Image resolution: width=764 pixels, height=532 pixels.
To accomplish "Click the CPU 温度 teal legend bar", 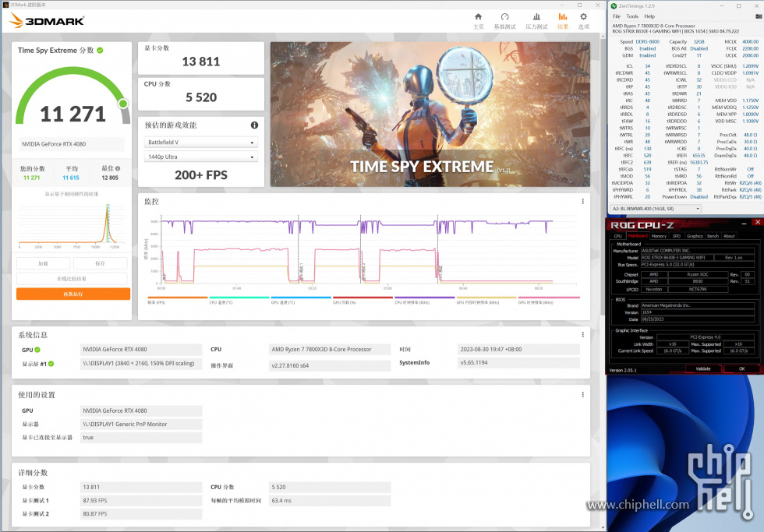I will point(239,298).
